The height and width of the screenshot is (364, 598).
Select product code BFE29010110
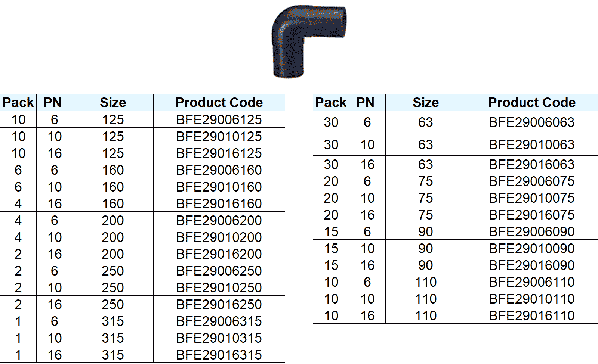(x=531, y=299)
